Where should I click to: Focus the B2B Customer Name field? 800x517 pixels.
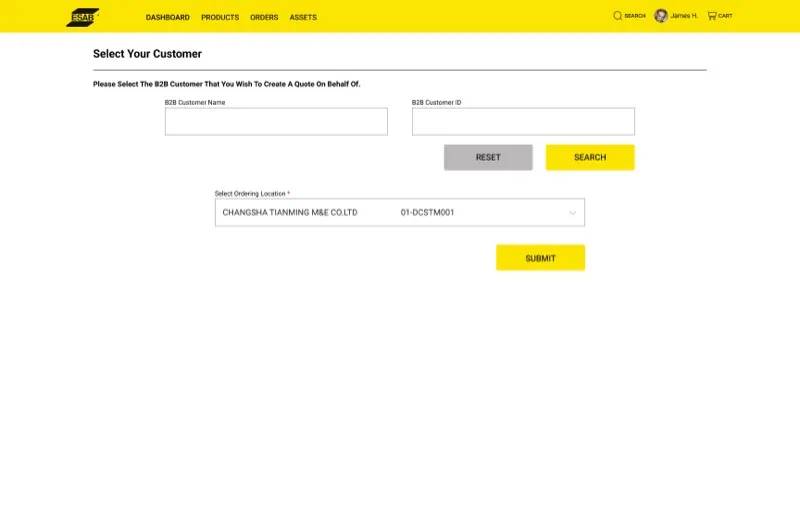[x=276, y=121]
